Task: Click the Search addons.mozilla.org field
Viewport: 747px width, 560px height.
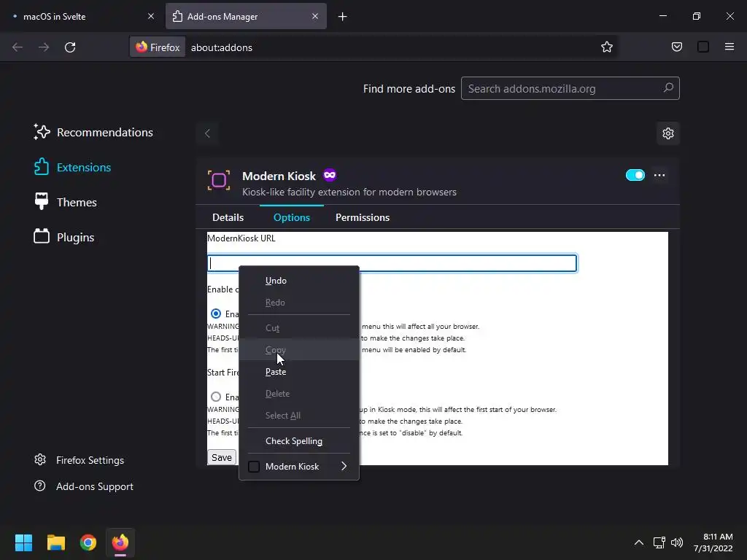Action: point(570,88)
